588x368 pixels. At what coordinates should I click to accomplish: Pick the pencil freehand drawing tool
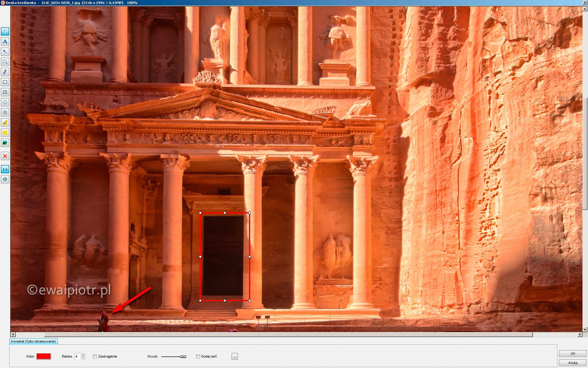tap(5, 72)
